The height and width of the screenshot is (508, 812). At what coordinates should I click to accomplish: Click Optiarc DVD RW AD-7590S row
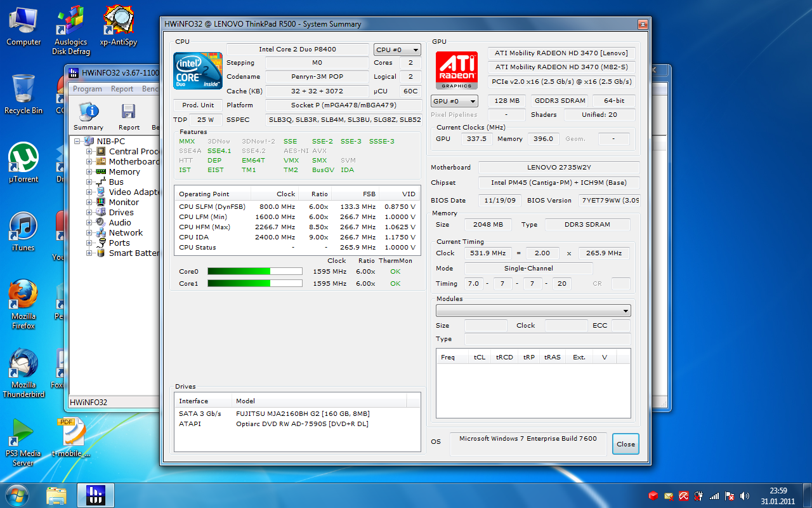298,424
